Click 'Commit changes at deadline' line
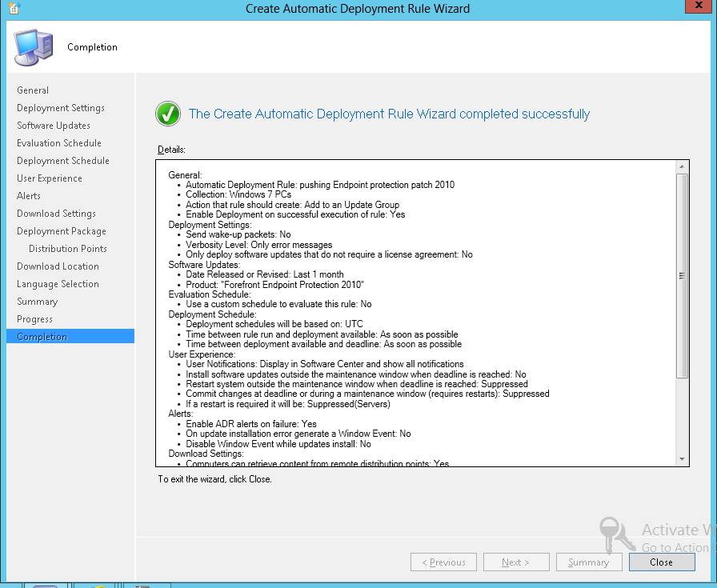 pyautogui.click(x=367, y=394)
